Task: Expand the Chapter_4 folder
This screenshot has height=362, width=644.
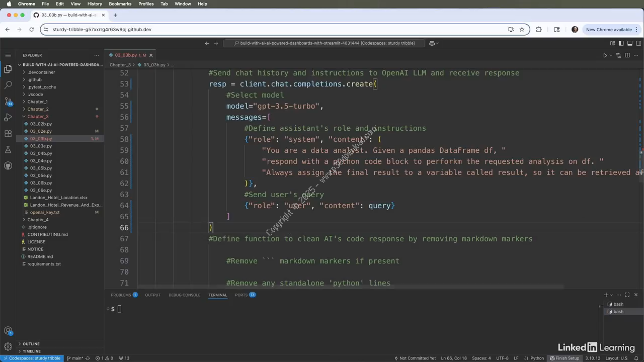Action: click(38, 220)
